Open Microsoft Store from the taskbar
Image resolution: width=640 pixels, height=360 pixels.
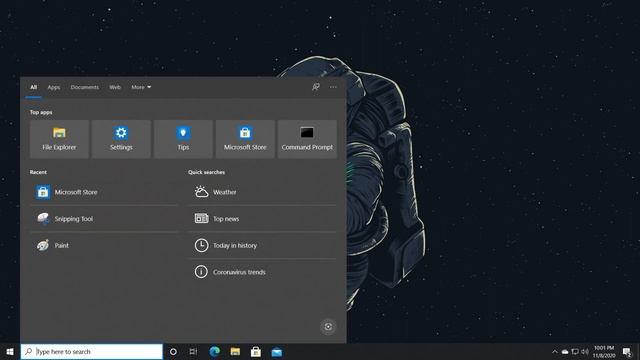coord(256,351)
